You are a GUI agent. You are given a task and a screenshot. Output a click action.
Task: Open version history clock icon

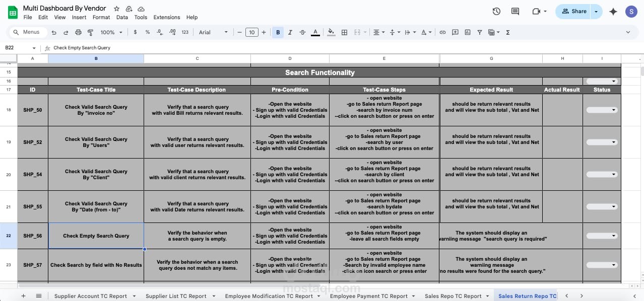point(496,11)
